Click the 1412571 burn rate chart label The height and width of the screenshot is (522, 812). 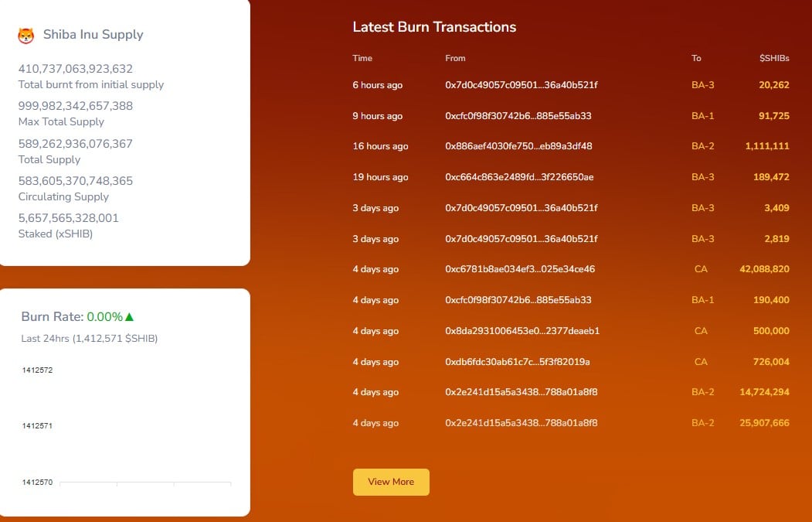point(37,426)
